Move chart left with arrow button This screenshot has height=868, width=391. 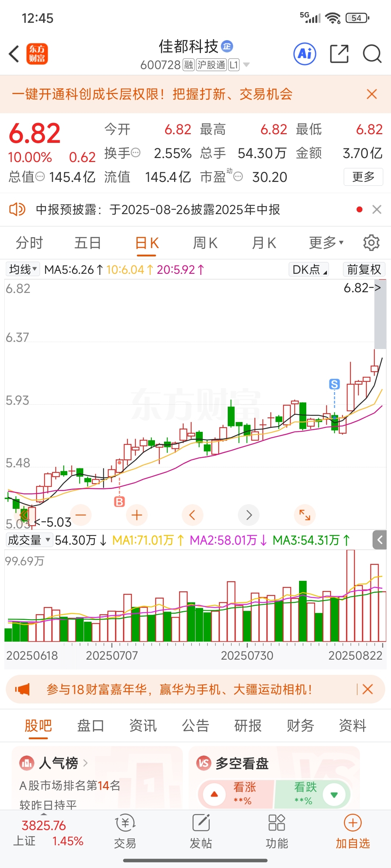[192, 515]
